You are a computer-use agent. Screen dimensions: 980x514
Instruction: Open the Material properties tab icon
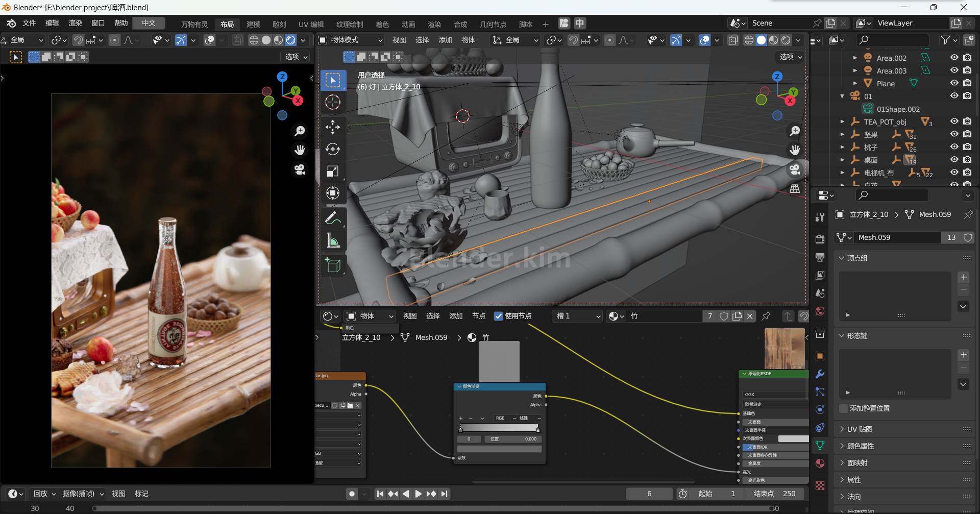[820, 463]
